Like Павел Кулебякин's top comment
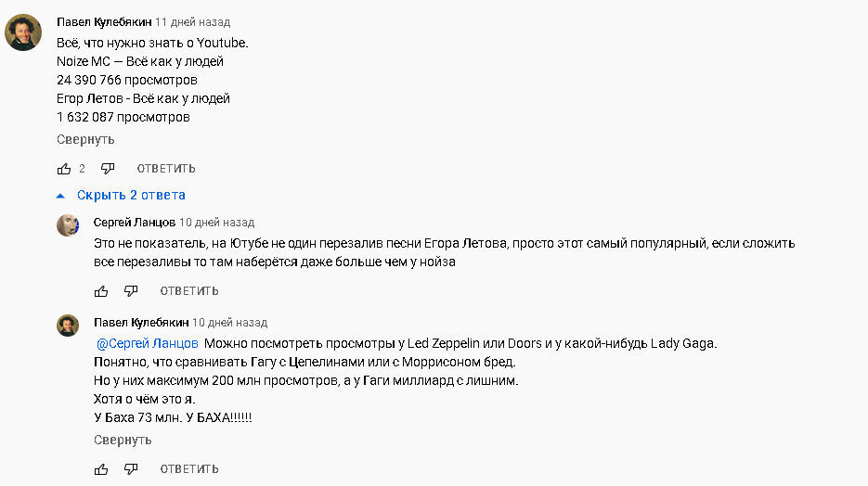Image resolution: width=868 pixels, height=486 pixels. coord(64,169)
